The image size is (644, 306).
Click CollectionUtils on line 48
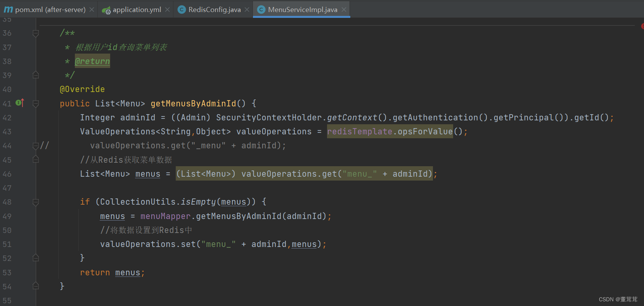[x=138, y=202]
